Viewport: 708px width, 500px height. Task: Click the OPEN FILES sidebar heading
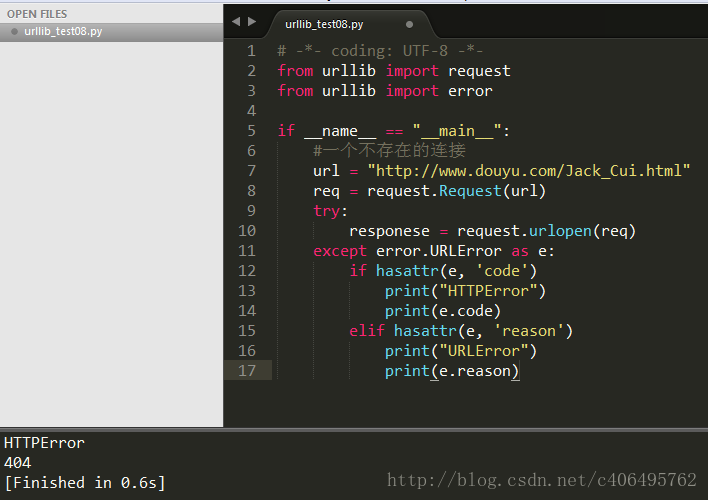click(x=37, y=14)
